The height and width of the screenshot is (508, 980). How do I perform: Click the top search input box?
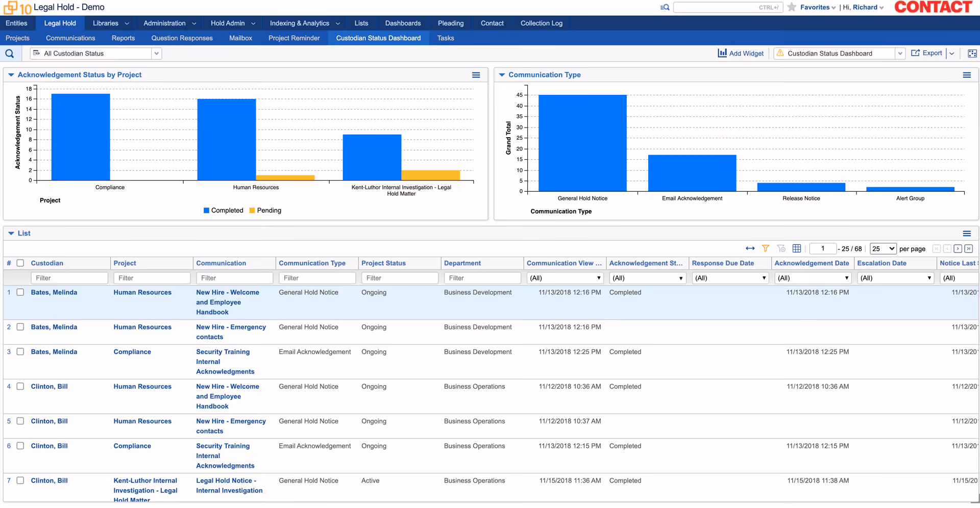pos(728,7)
